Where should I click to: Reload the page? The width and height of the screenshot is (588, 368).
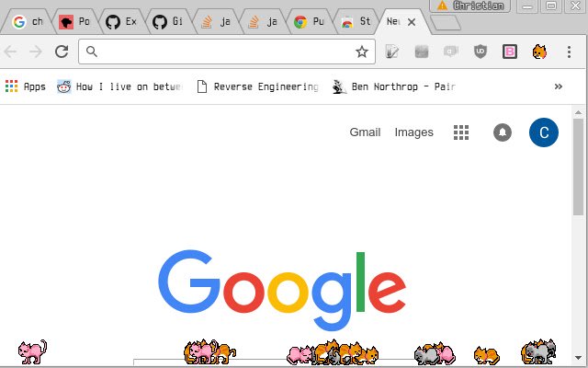click(x=62, y=52)
